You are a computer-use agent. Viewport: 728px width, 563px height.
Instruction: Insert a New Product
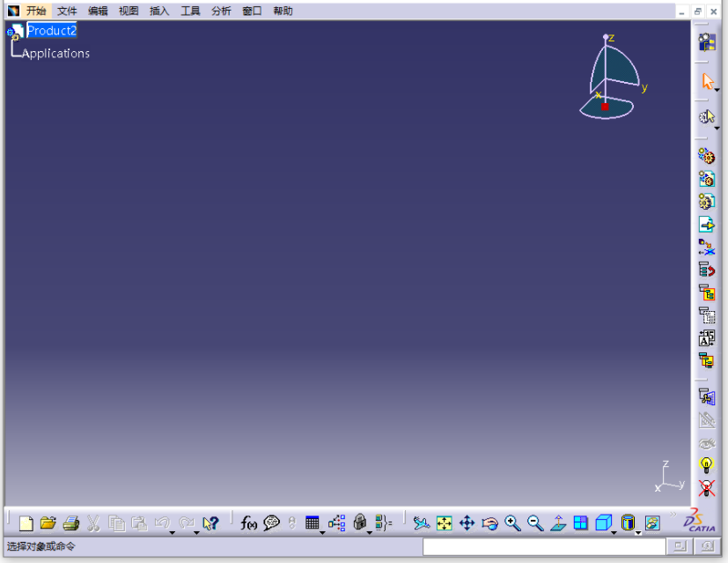[707, 179]
